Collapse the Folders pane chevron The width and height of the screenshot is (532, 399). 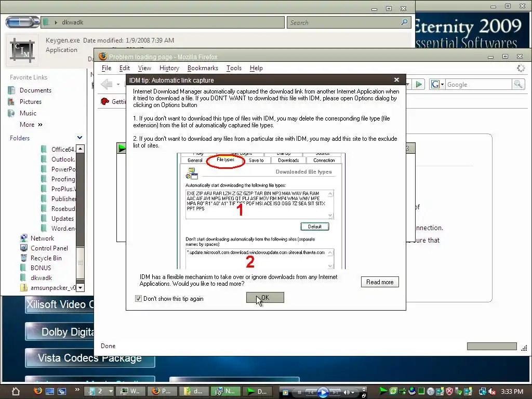79,138
